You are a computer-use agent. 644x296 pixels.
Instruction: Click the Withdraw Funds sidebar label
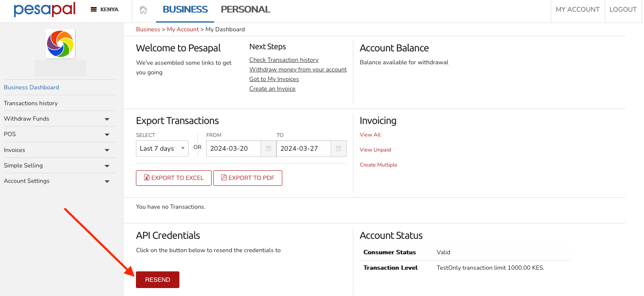[26, 119]
